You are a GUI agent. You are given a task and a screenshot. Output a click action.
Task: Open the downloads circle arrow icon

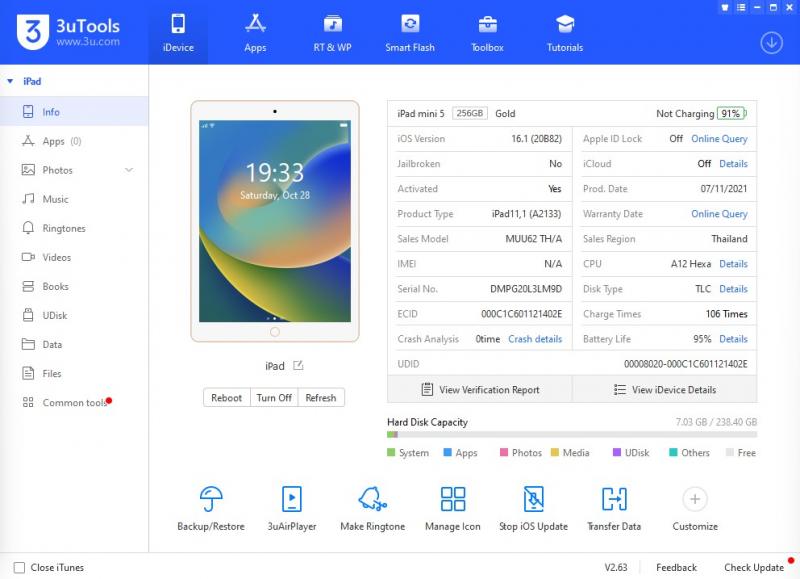click(771, 43)
